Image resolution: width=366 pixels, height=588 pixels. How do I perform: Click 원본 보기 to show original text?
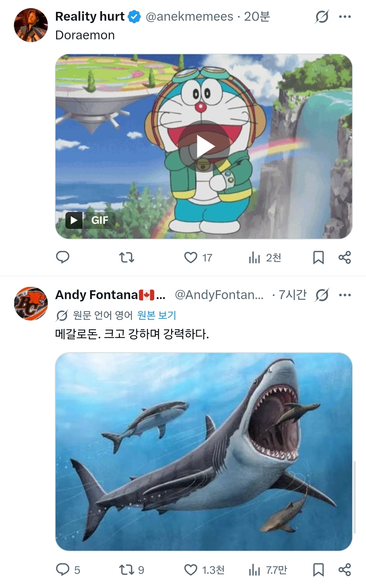157,315
